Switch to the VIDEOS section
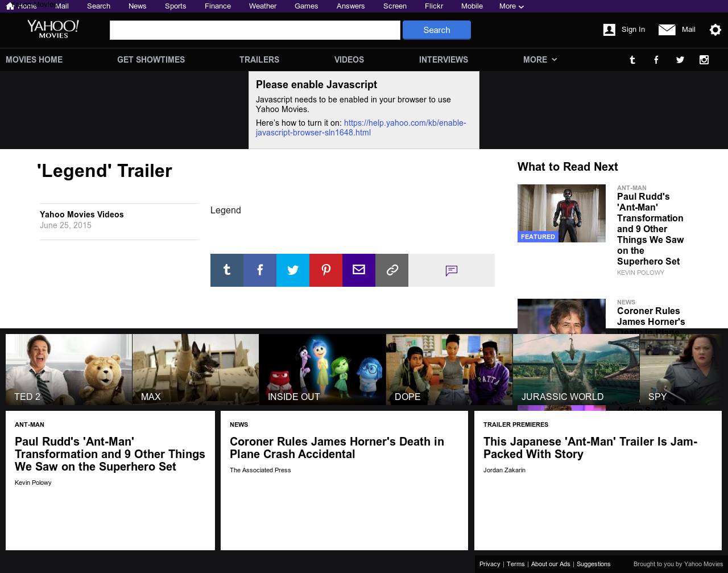Screen dimensions: 728x573 349,60
